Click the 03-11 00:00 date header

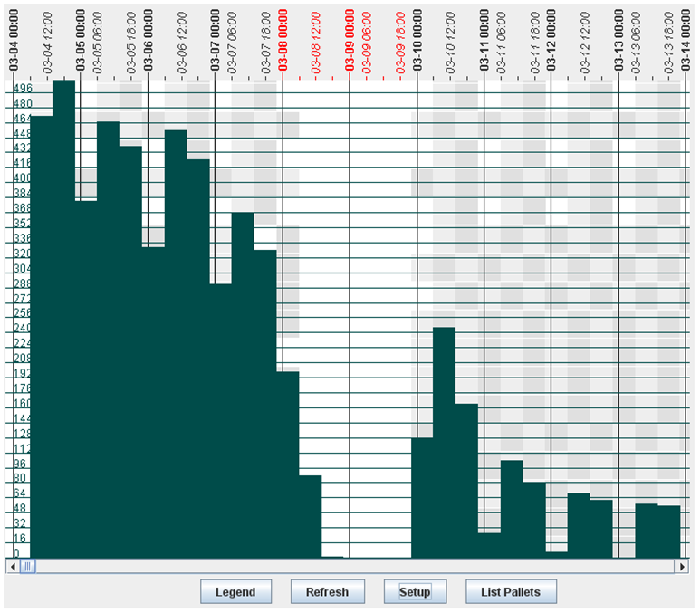pos(484,40)
